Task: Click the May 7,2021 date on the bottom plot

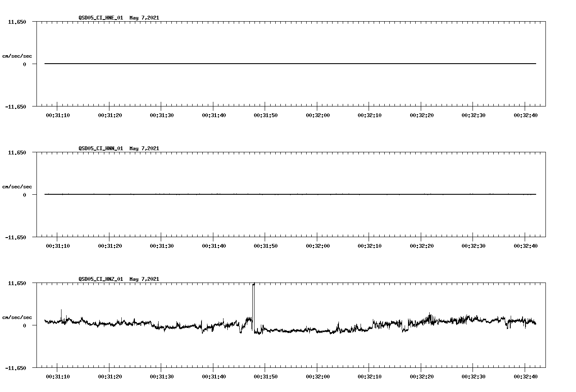Action: (x=144, y=279)
